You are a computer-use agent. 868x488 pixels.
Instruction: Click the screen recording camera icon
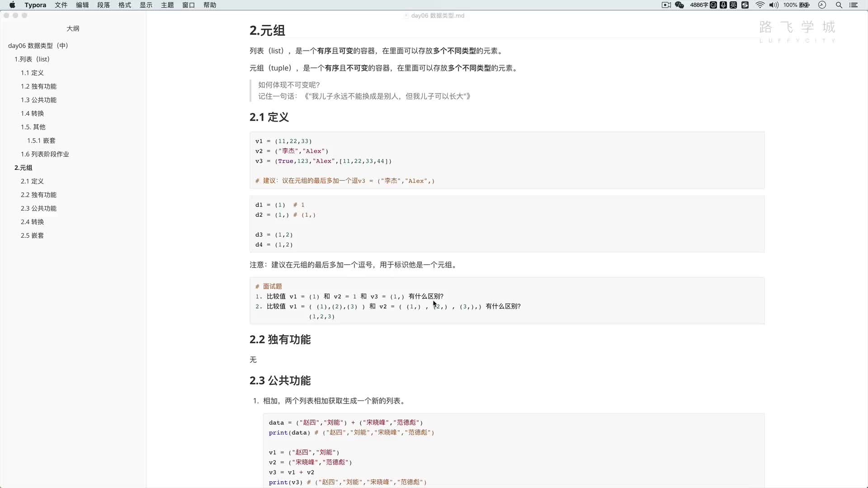[666, 5]
